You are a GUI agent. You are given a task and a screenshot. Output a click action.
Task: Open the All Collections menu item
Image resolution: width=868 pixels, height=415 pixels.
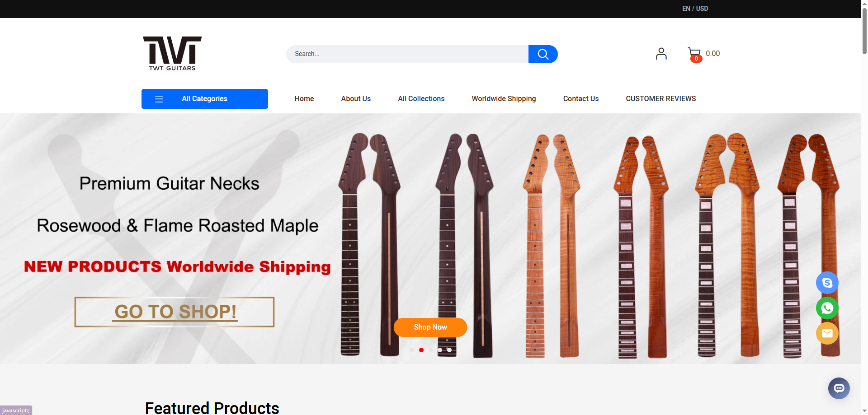pyautogui.click(x=421, y=98)
